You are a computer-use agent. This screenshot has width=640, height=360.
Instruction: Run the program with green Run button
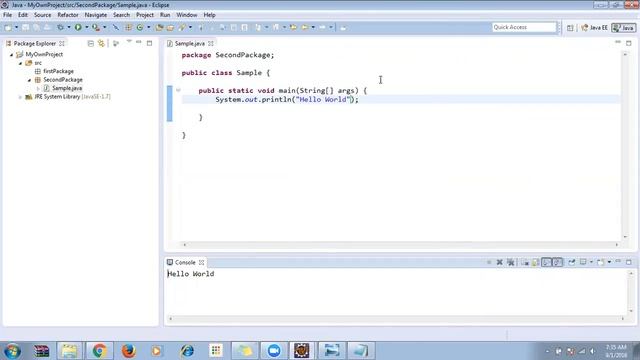[x=78, y=27]
